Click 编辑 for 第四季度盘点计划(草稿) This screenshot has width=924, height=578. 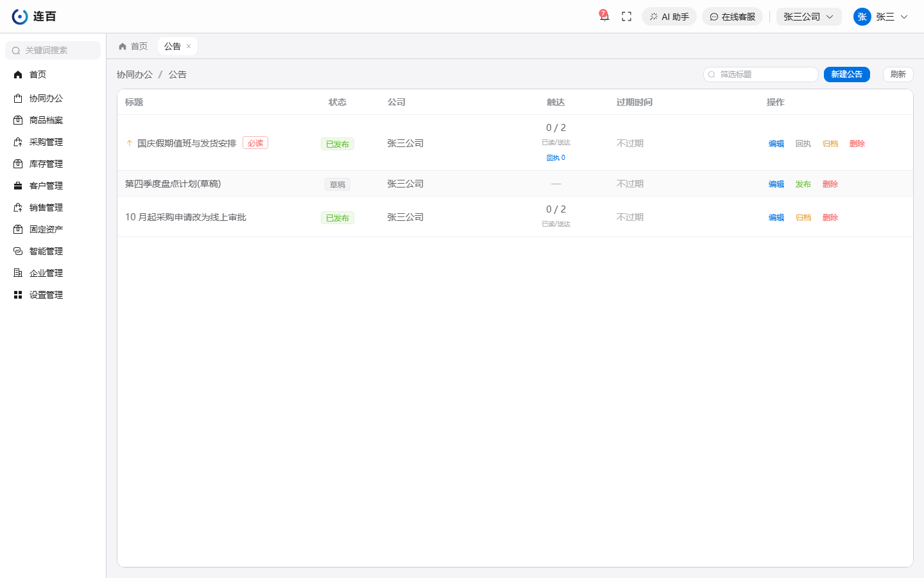pyautogui.click(x=776, y=184)
